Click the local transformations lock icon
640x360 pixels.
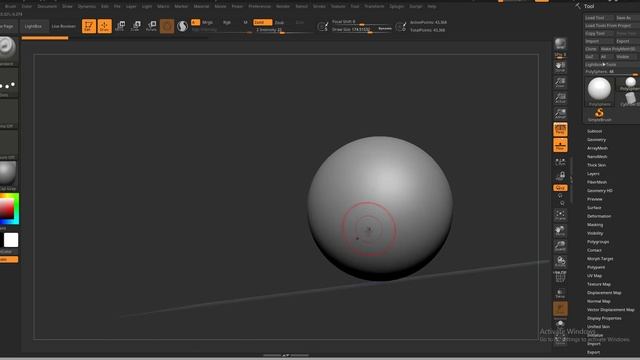(560, 176)
